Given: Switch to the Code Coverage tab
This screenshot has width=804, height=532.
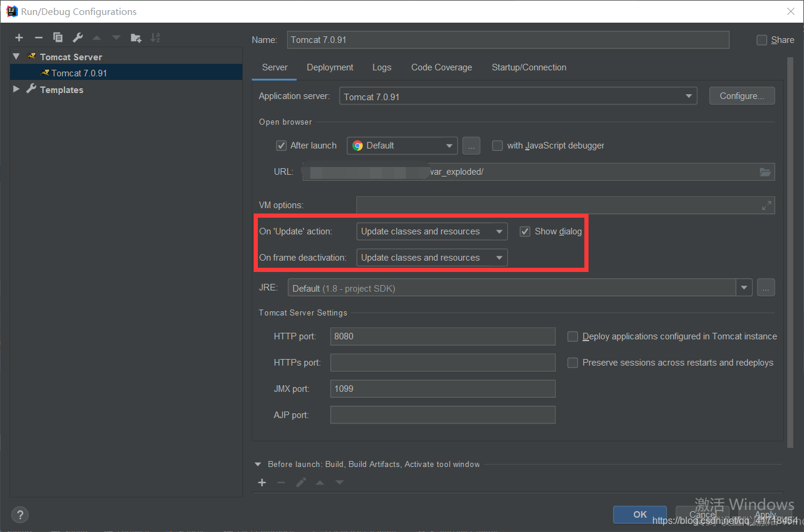Looking at the screenshot, I should click(442, 67).
